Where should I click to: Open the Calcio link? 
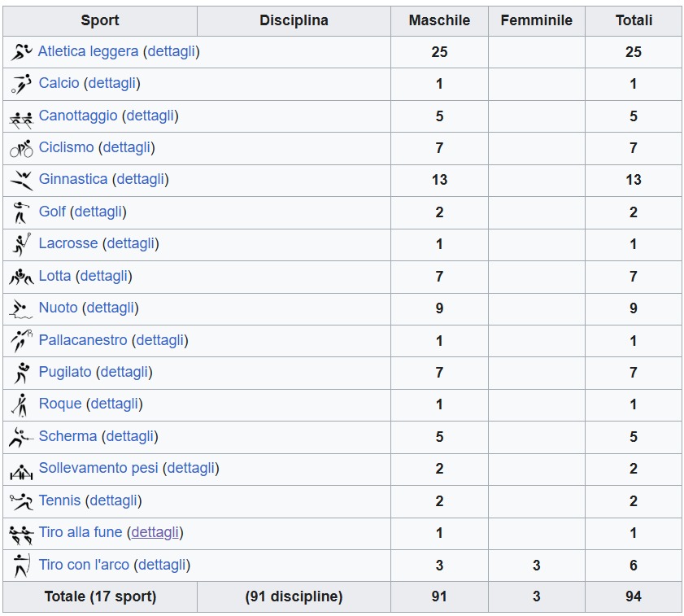tap(59, 83)
